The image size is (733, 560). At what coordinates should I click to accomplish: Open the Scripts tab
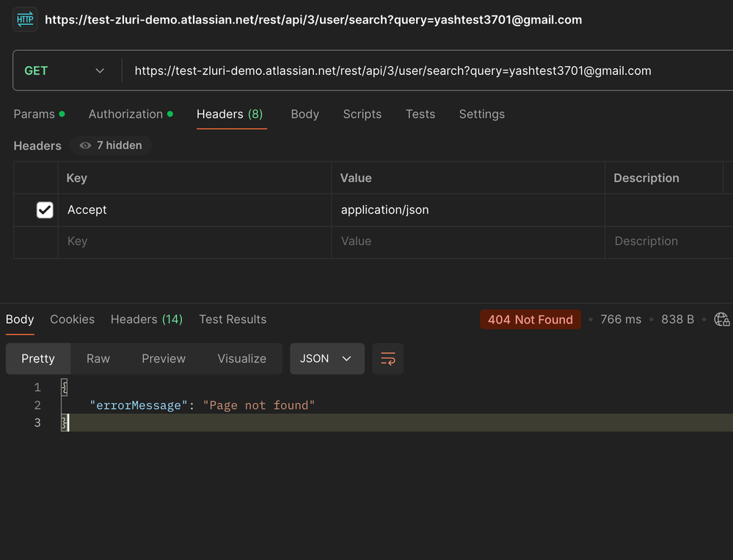(361, 114)
